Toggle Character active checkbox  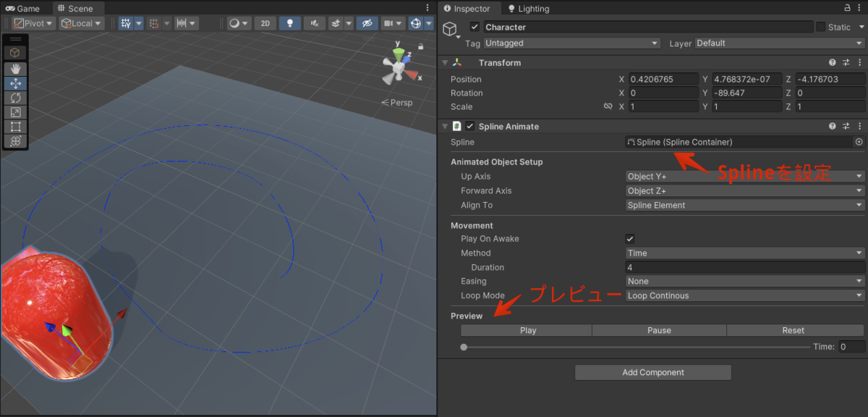(x=475, y=27)
